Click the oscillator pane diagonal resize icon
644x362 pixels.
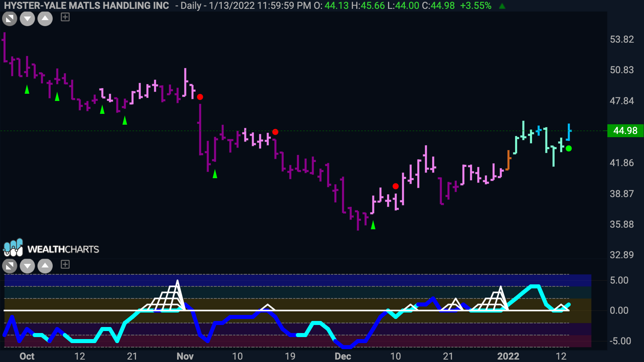(x=10, y=266)
